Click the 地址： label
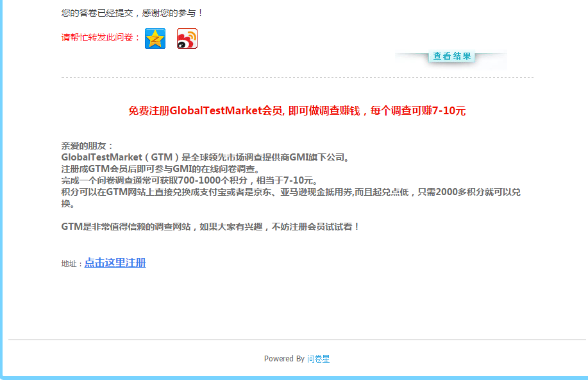Screen dimensions: 588x380 (x=72, y=264)
